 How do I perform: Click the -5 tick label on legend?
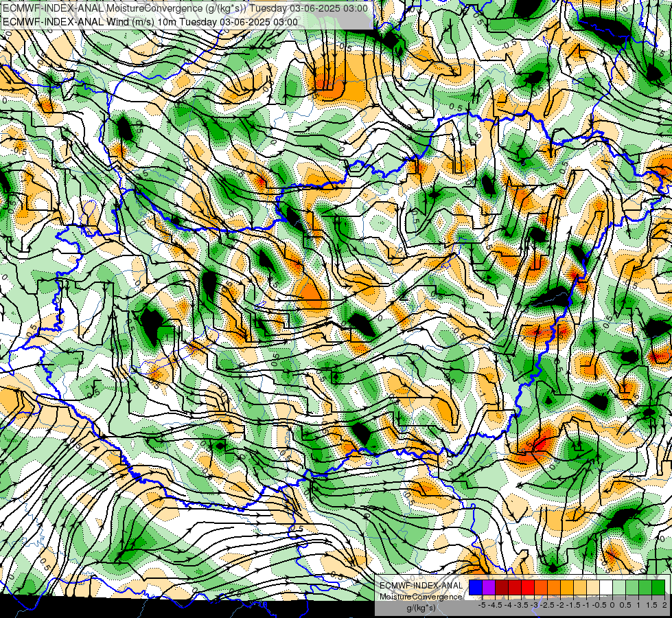(x=482, y=605)
